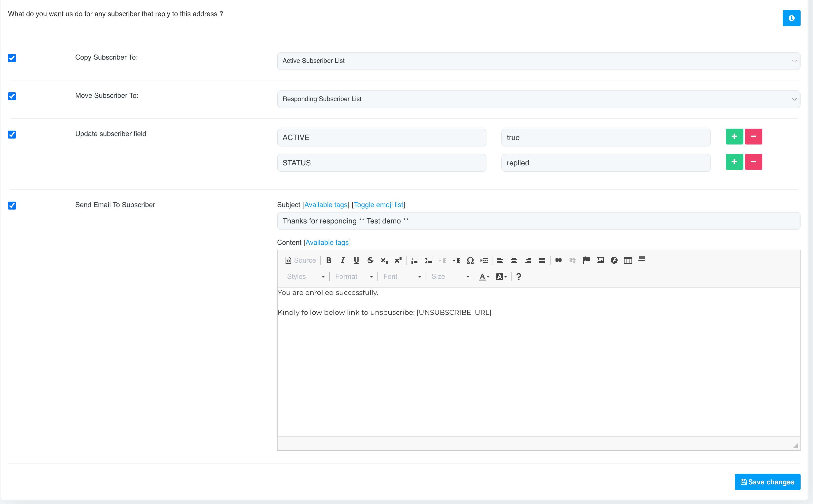Toggle the Italic formatting icon
Viewport: 813px width, 504px height.
(342, 260)
